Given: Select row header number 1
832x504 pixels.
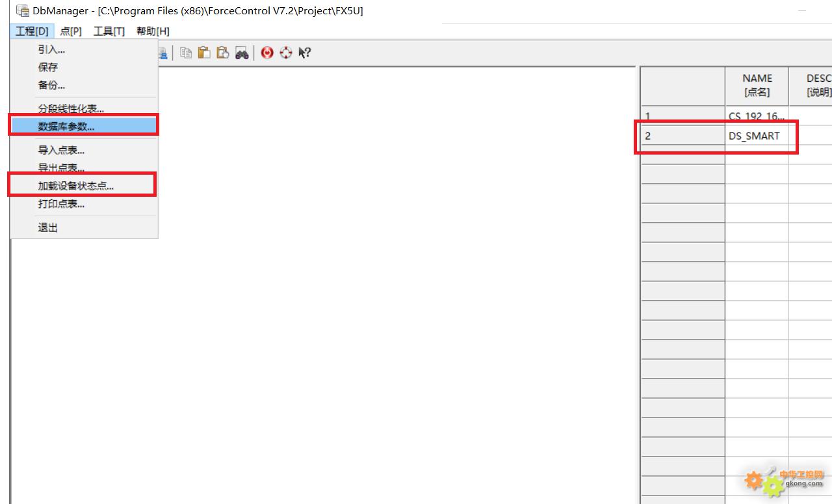Looking at the screenshot, I should 682,116.
